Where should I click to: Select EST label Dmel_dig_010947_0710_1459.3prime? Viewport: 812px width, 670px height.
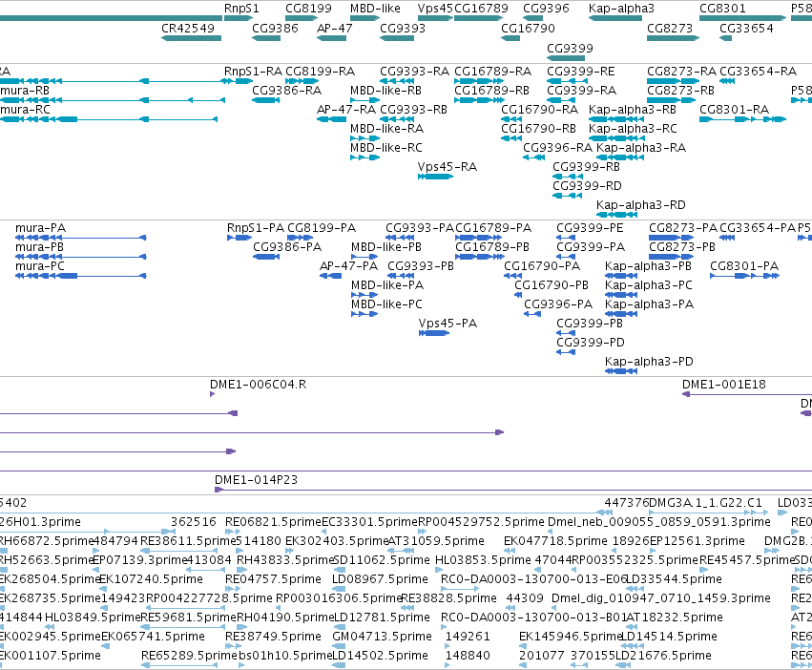pyautogui.click(x=661, y=598)
